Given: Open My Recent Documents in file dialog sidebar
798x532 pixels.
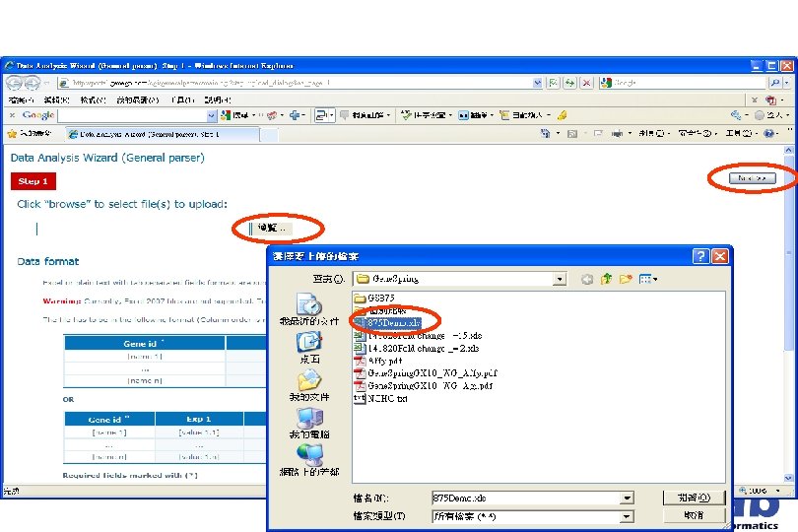Looking at the screenshot, I should coord(308,309).
